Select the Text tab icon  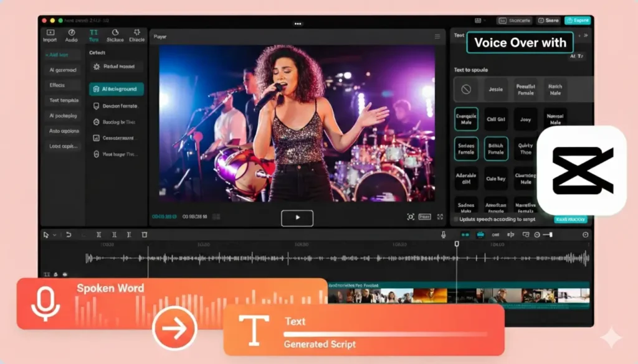(93, 35)
